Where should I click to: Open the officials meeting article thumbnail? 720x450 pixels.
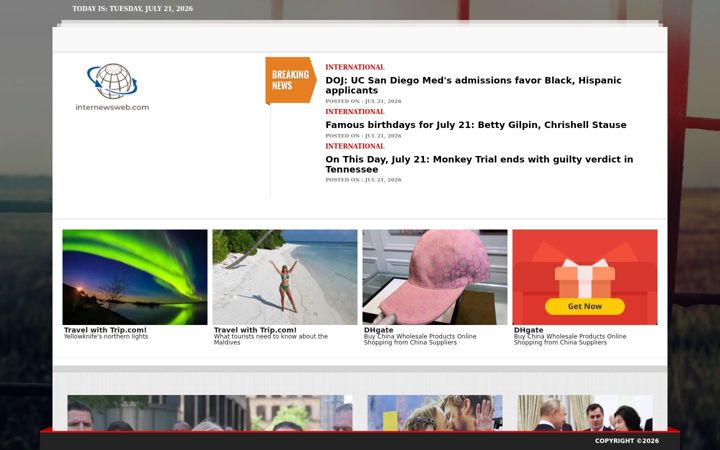point(585,413)
